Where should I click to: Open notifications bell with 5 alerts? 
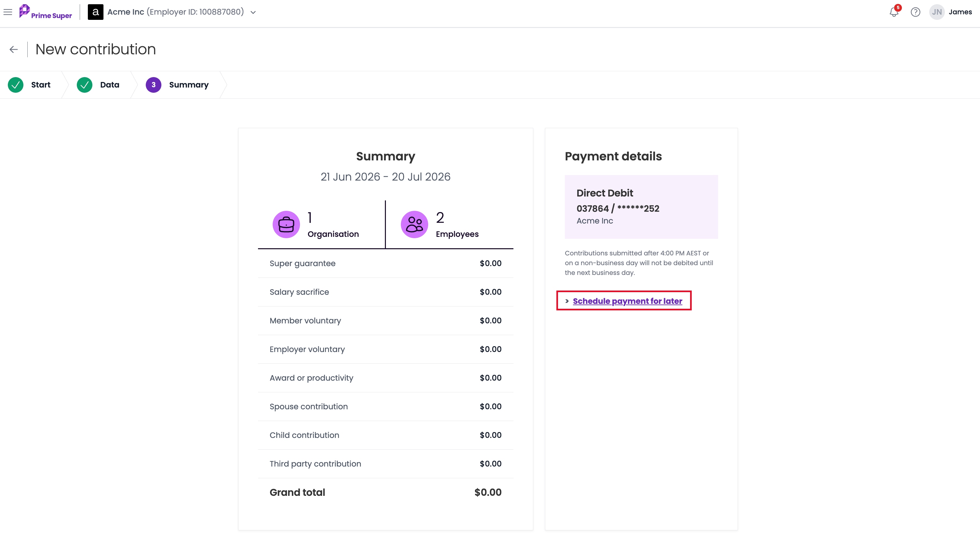coord(894,12)
